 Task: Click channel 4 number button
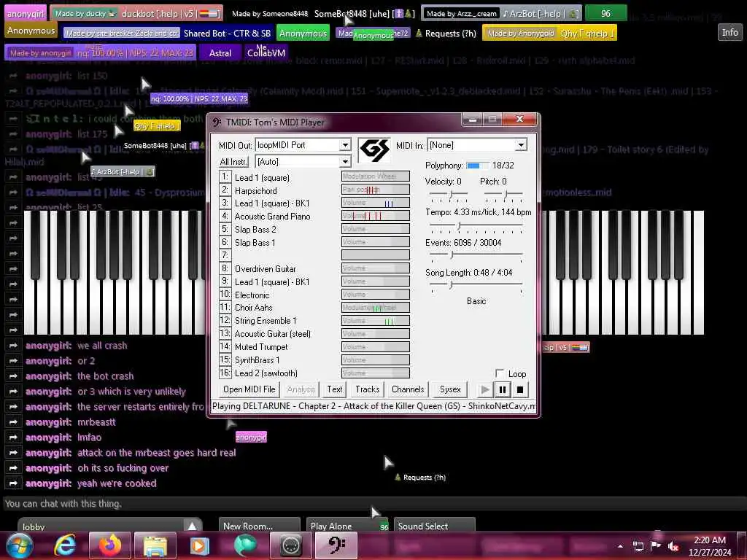[225, 216]
